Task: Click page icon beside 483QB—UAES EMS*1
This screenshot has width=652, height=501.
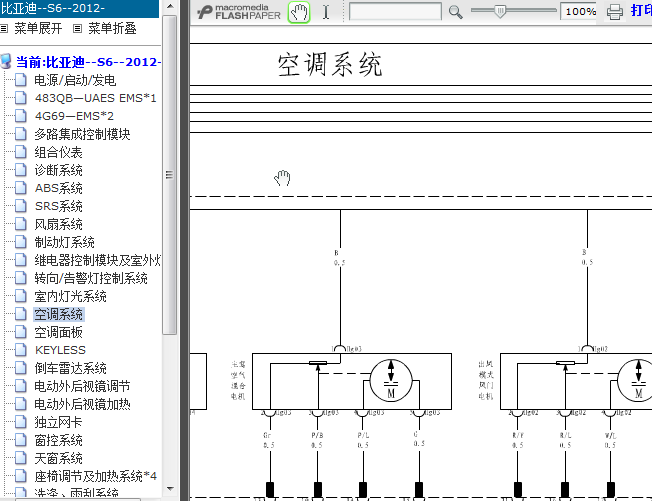Action: 21,98
